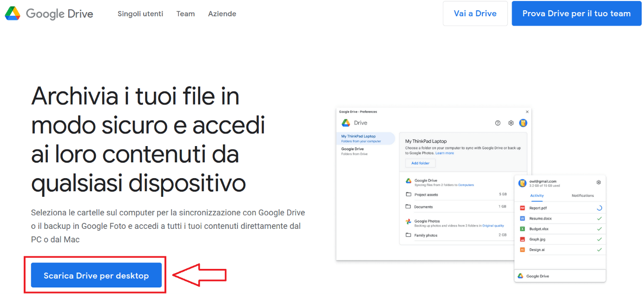This screenshot has width=644, height=294.
Task: Click the syncing spinner next to Report.pdf
Action: (x=599, y=208)
